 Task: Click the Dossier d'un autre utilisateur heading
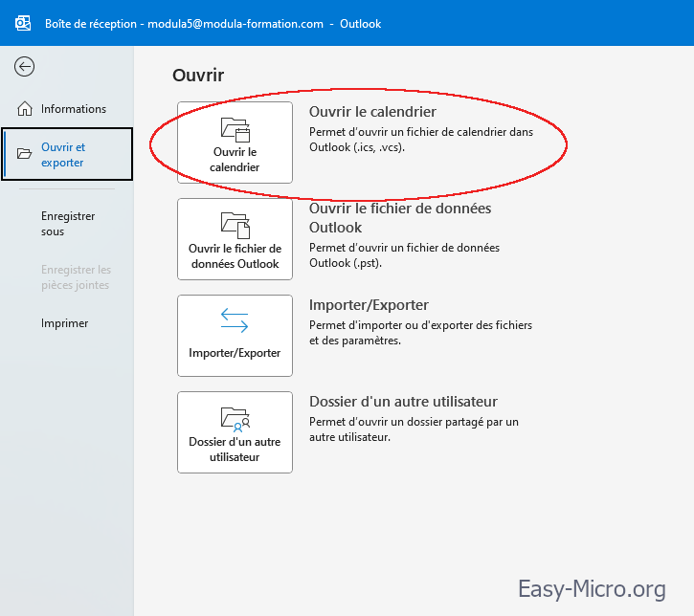(403, 402)
